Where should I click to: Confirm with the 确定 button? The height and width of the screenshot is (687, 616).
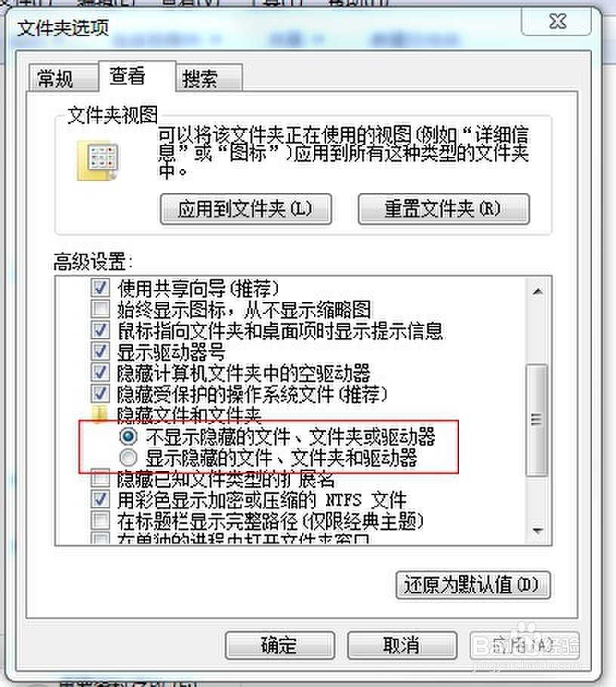point(279,645)
